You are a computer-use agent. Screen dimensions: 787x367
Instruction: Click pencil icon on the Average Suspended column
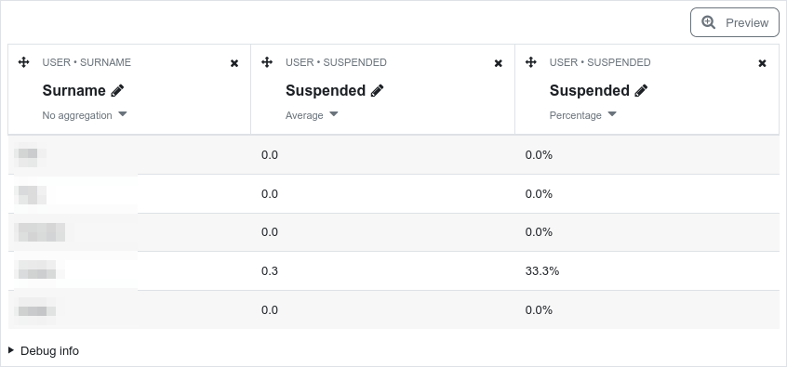[377, 90]
